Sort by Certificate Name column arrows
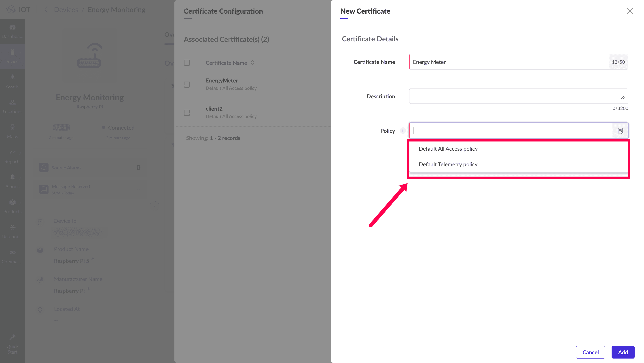 click(x=252, y=63)
